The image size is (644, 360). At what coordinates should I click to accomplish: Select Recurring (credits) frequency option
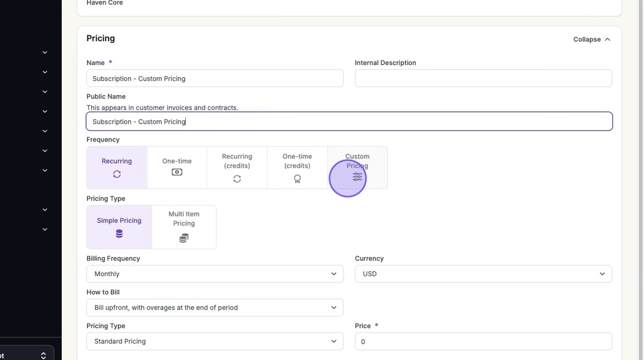pyautogui.click(x=237, y=167)
